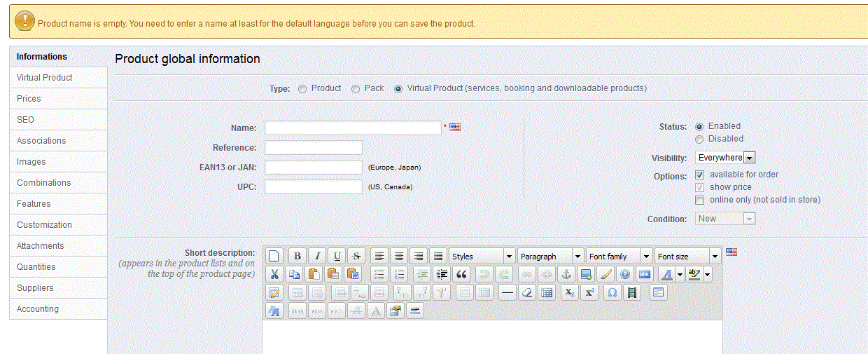
Task: Go to the SEO section
Action: 26,120
